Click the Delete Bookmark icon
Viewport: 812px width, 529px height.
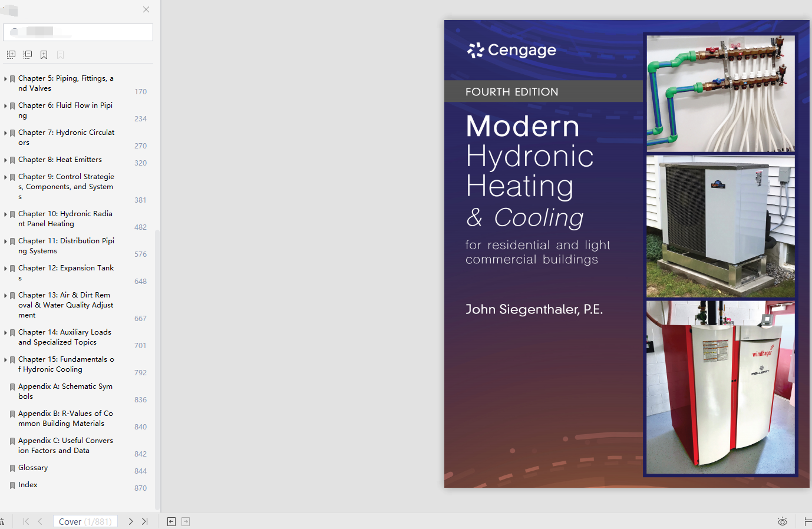(60, 55)
